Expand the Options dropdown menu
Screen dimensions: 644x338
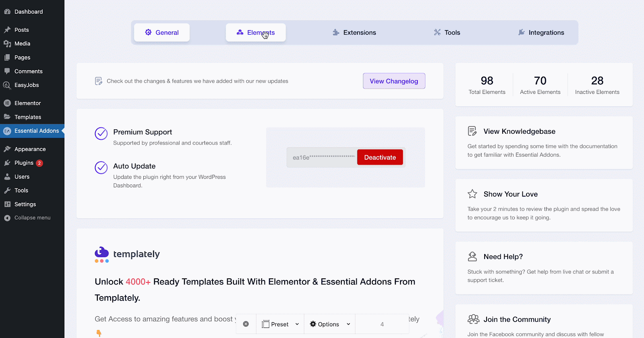coord(330,324)
